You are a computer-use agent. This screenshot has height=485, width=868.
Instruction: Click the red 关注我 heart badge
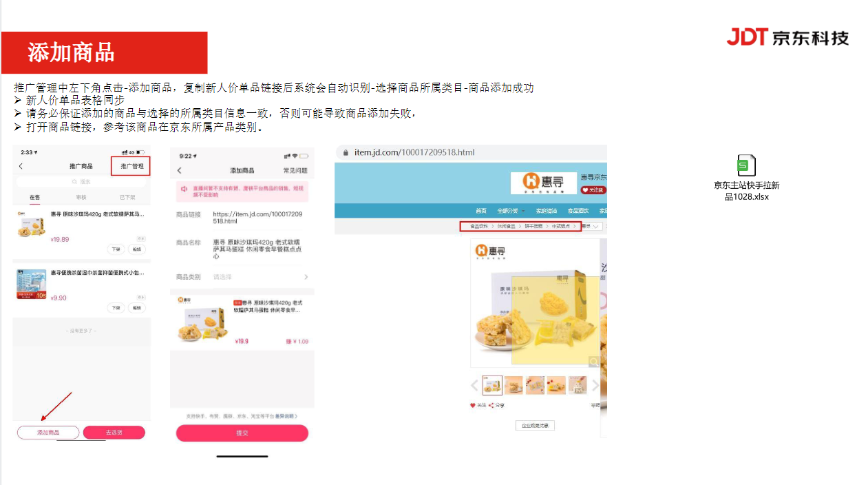[593, 189]
